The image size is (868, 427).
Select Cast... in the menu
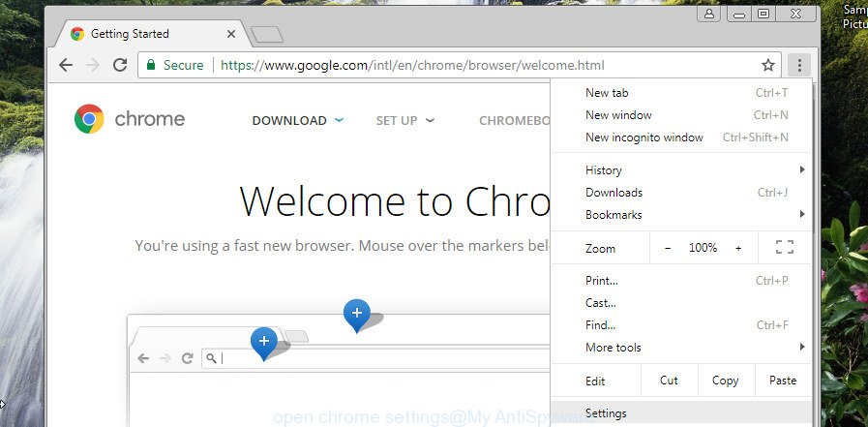681,303
